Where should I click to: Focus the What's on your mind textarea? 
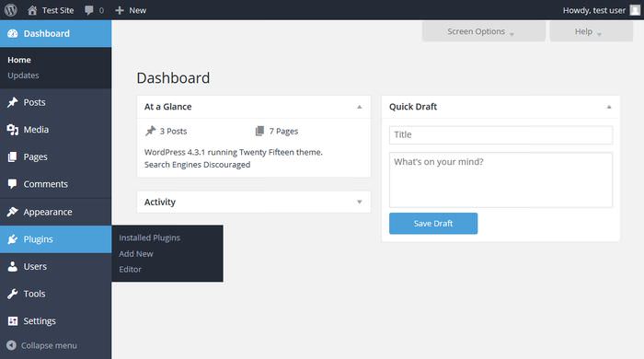(500, 179)
